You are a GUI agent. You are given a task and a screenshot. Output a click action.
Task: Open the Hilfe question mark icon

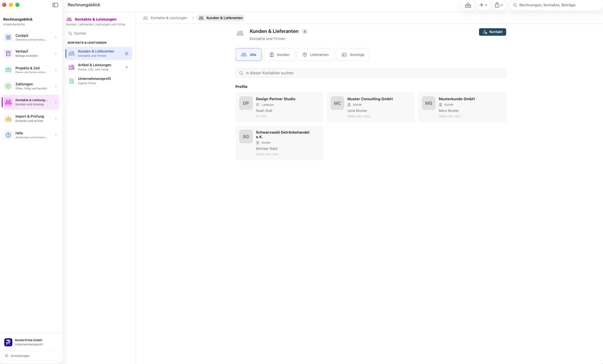(x=8, y=135)
